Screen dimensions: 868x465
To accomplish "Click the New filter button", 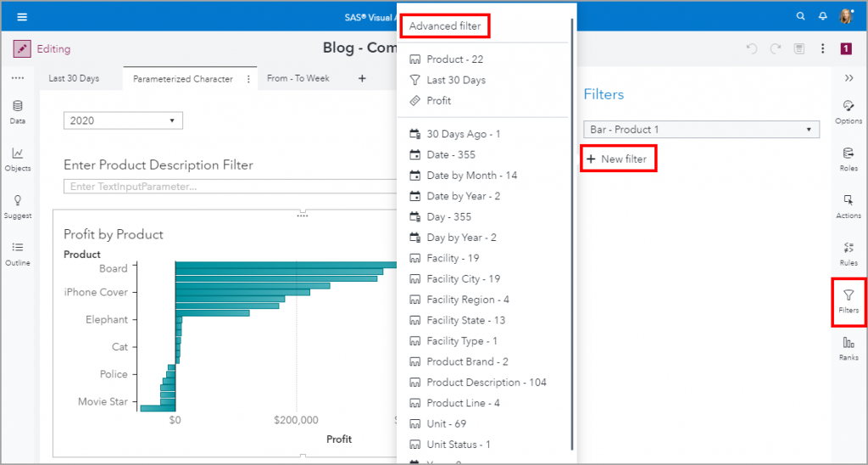I will [618, 159].
